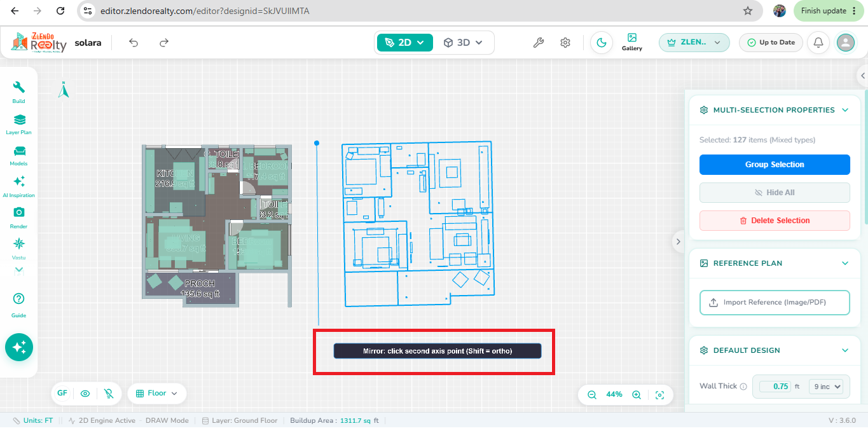Image resolution: width=868 pixels, height=433 pixels.
Task: Expand more sidebar tools chevron
Action: click(19, 270)
